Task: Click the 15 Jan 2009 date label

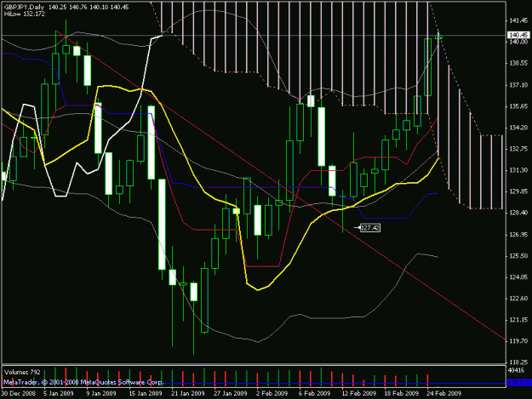Action: 145,393
